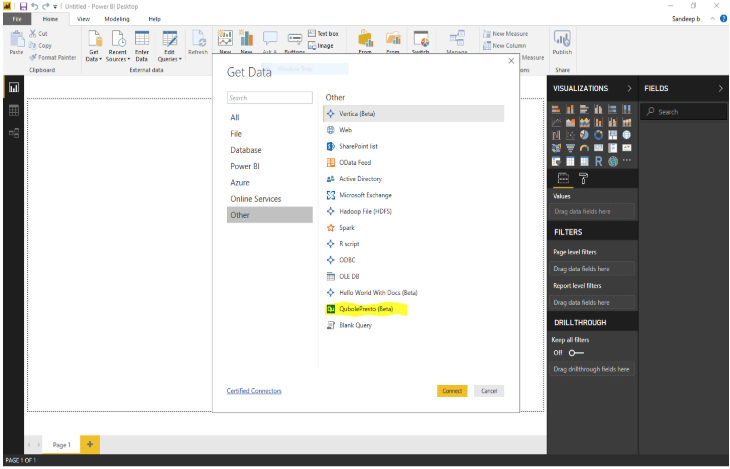Switch to Report view in left sidebar
730x469 pixels.
pyautogui.click(x=14, y=88)
